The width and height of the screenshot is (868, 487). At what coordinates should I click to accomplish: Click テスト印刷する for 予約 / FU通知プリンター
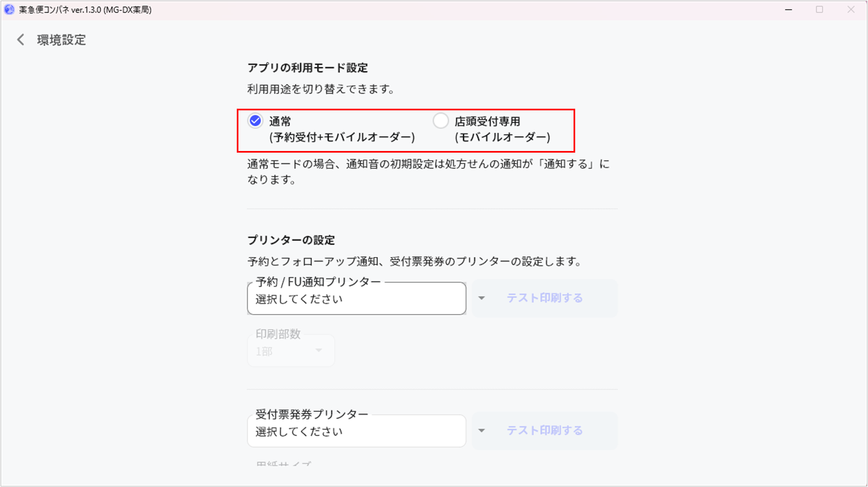point(544,298)
